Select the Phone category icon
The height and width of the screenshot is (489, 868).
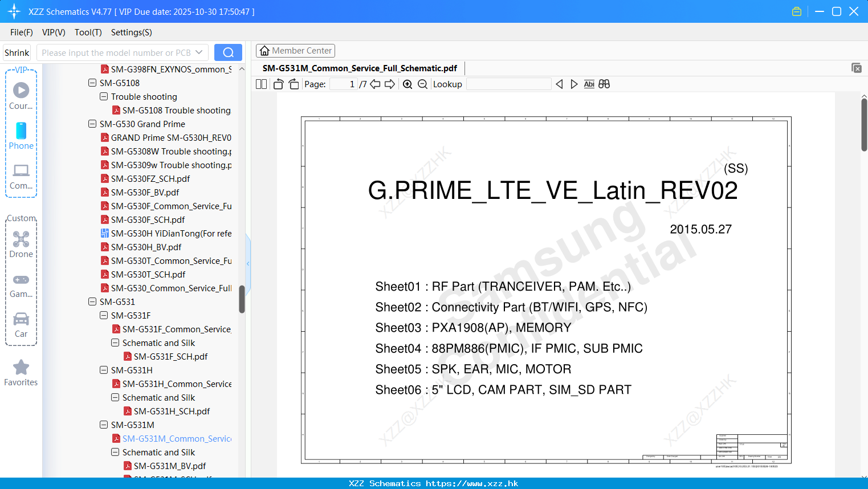pyautogui.click(x=21, y=136)
